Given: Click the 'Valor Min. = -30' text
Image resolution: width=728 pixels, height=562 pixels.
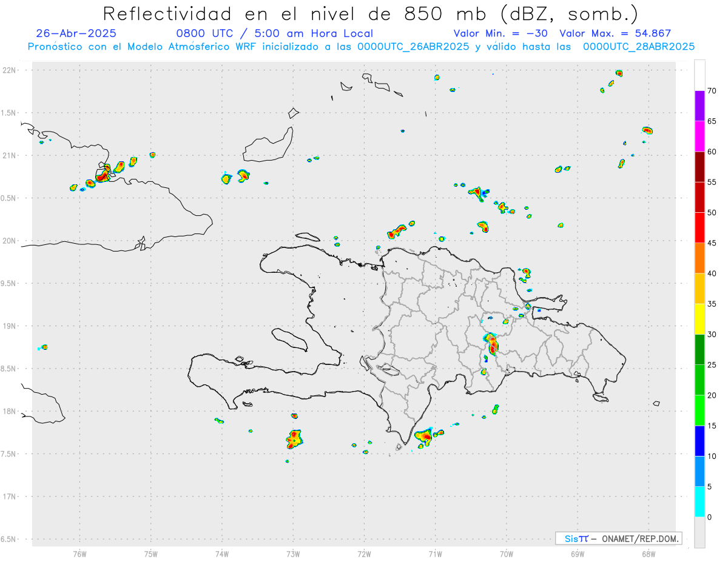Looking at the screenshot, I should [502, 33].
